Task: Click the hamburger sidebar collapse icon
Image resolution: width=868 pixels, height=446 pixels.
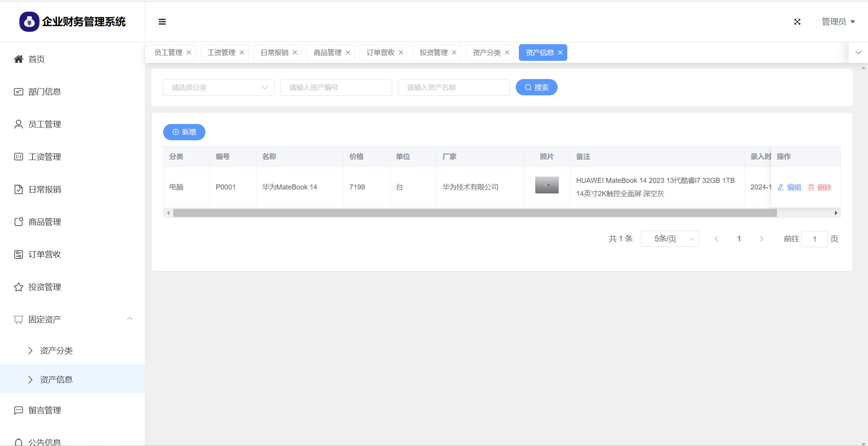Action: click(x=162, y=22)
